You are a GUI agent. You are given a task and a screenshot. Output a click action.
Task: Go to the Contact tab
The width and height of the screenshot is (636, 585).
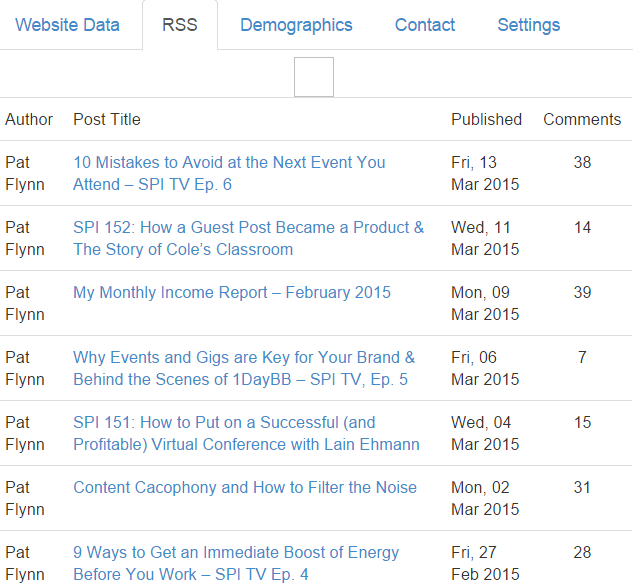point(424,25)
